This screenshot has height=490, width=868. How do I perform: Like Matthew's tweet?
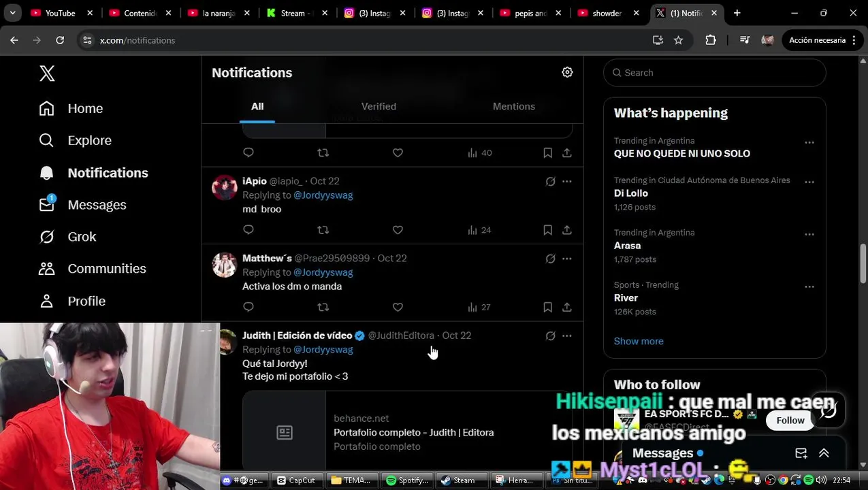coord(398,307)
